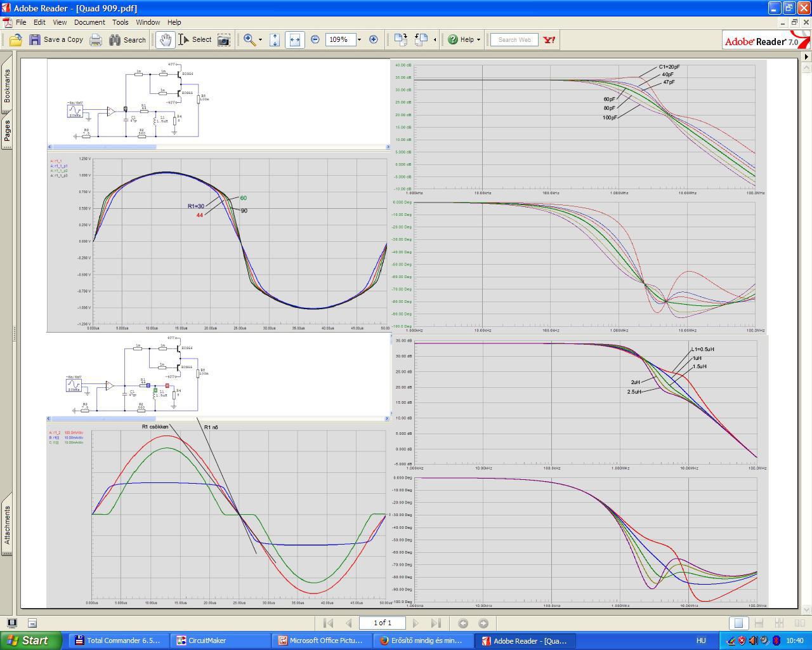Print the document with the printer icon
The height and width of the screenshot is (650, 812).
click(x=96, y=40)
